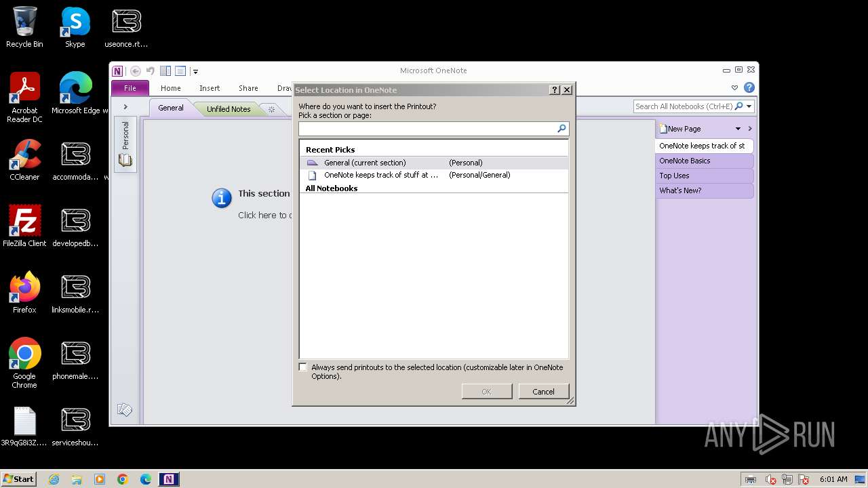Viewport: 868px width, 488px height.
Task: Select the CCleaner desktop shortcut
Action: click(x=24, y=161)
